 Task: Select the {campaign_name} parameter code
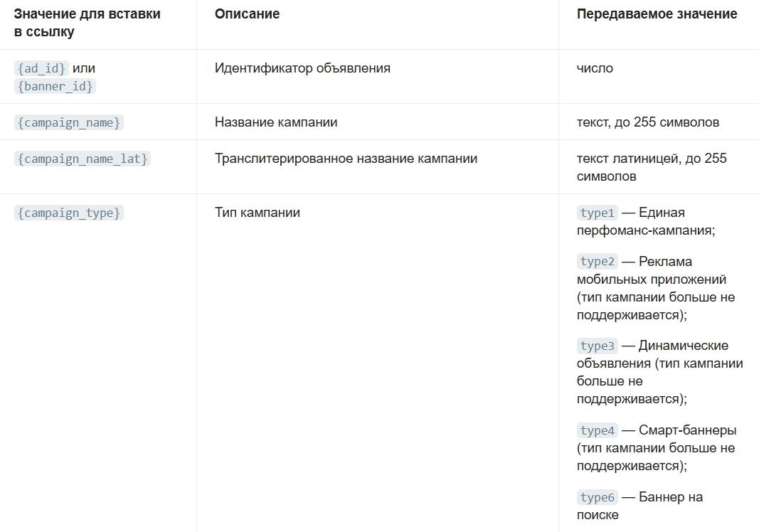pyautogui.click(x=68, y=122)
